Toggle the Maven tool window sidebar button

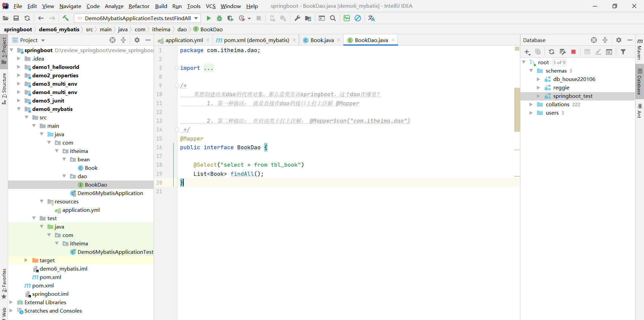640,49
